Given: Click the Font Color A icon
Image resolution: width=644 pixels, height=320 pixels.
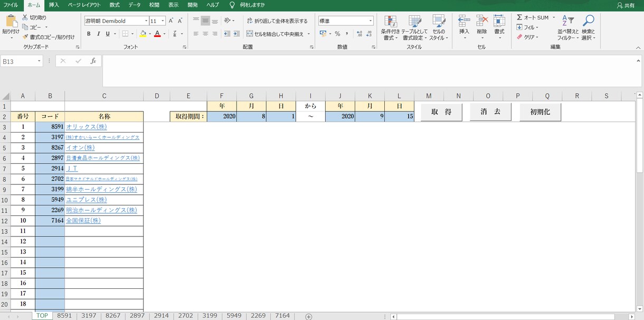Looking at the screenshot, I should coord(157,34).
